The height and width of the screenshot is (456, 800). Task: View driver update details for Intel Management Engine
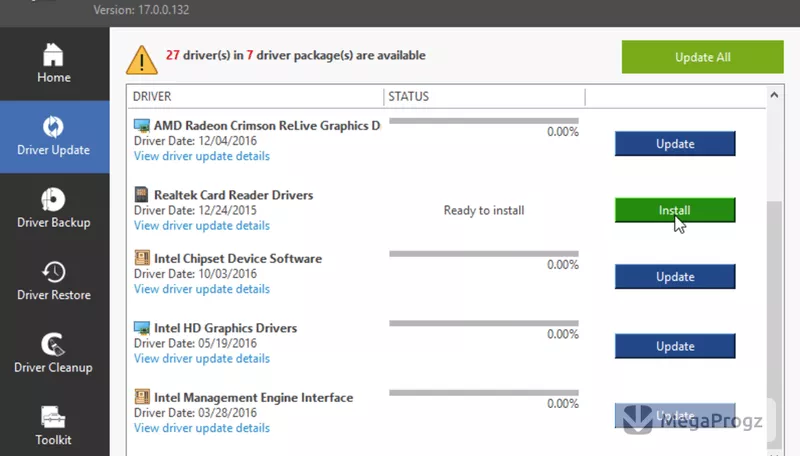pyautogui.click(x=202, y=428)
